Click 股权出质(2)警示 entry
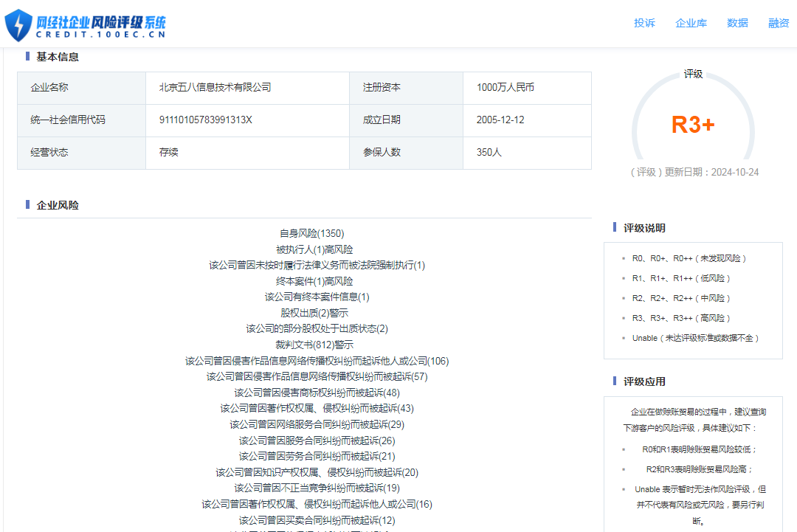 pos(314,313)
